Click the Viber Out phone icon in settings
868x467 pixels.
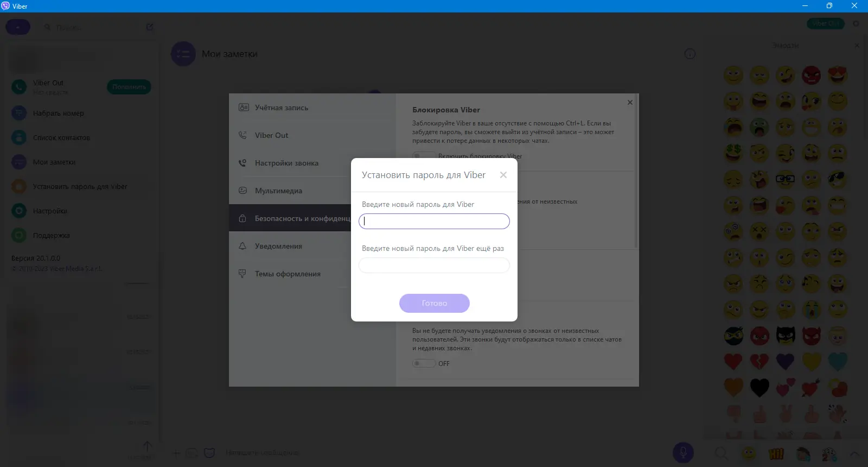click(242, 135)
